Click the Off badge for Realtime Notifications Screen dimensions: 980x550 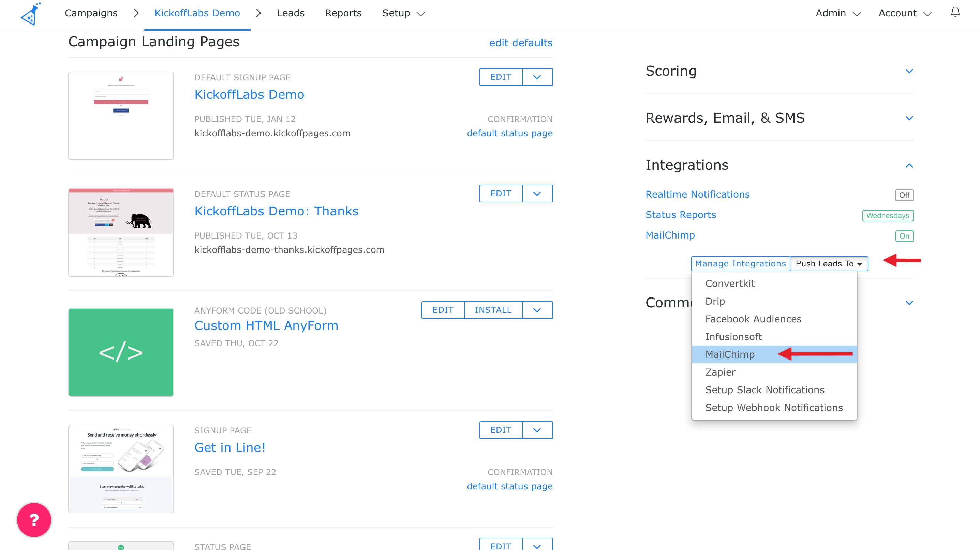(904, 195)
